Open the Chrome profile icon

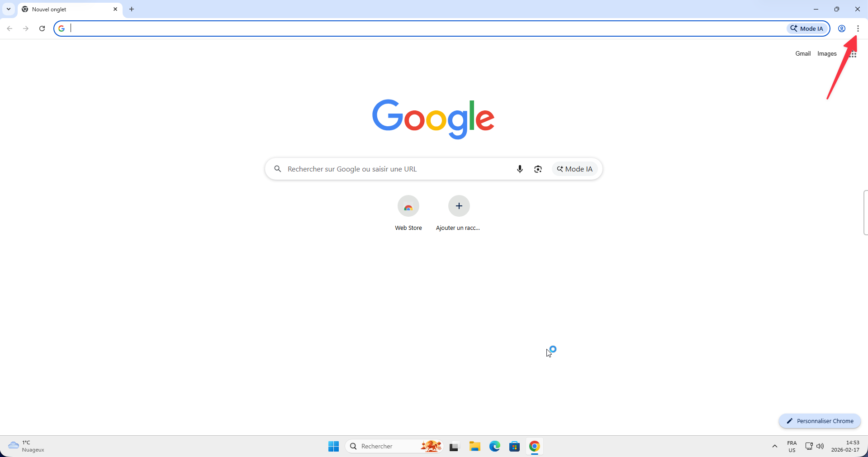pyautogui.click(x=841, y=29)
